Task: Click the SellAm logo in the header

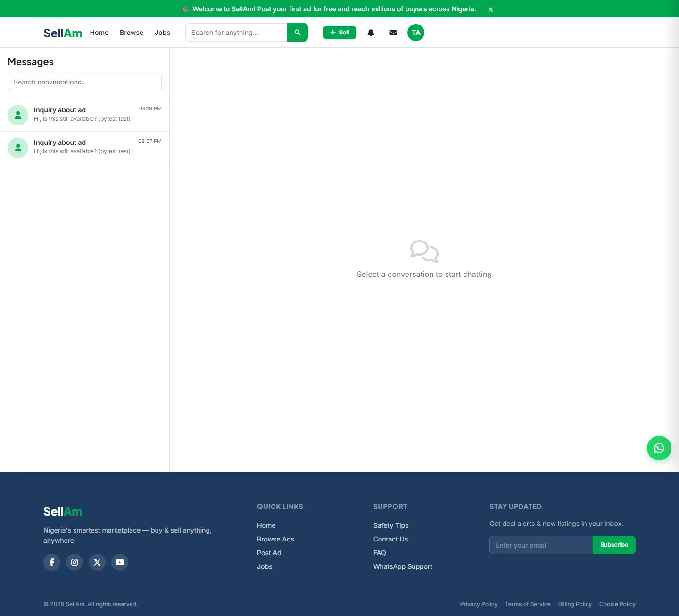Action: click(x=63, y=33)
